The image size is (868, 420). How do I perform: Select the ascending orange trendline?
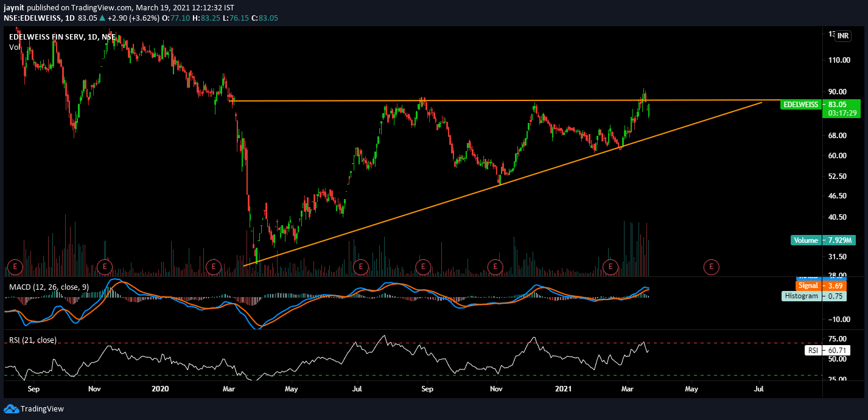point(502,184)
